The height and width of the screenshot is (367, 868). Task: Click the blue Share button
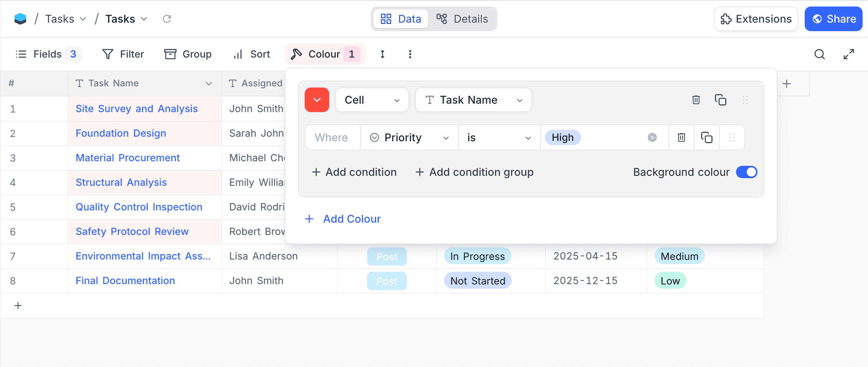(833, 19)
